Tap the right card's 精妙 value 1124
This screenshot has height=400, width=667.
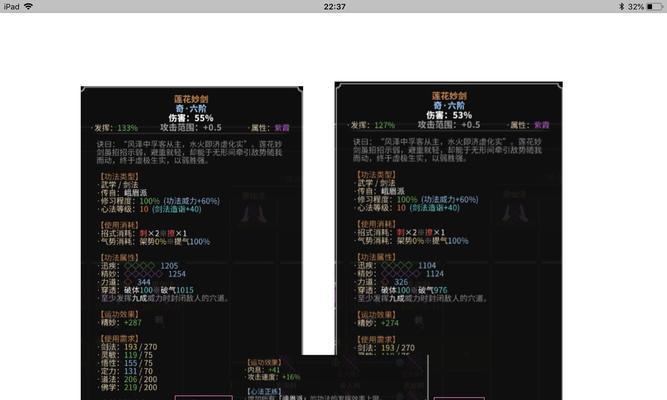coord(435,274)
